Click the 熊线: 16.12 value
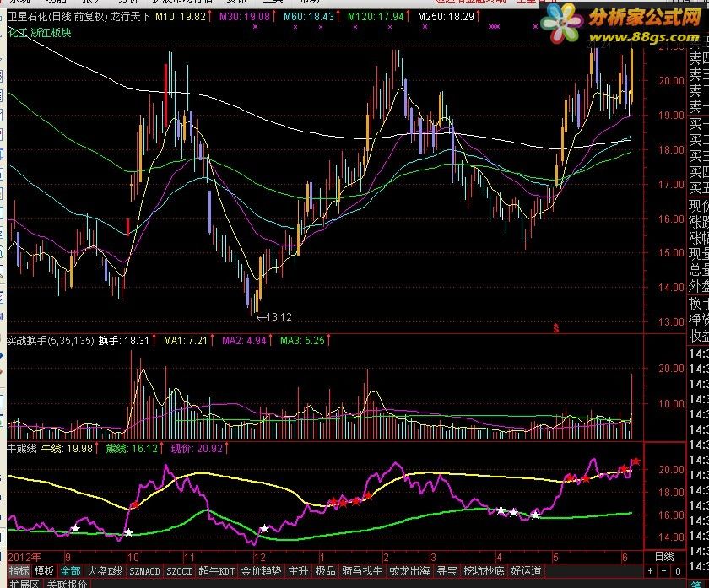The image size is (709, 588). [x=132, y=448]
